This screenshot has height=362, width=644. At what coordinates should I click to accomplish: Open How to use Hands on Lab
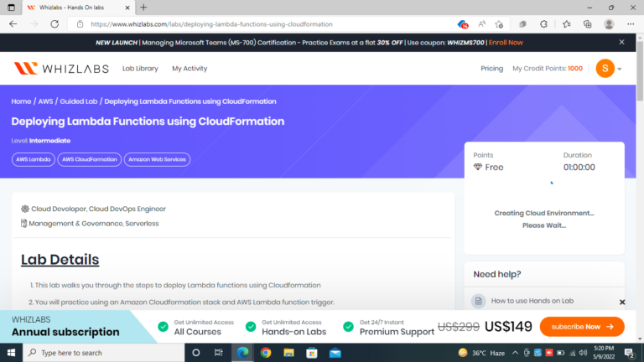point(532,301)
